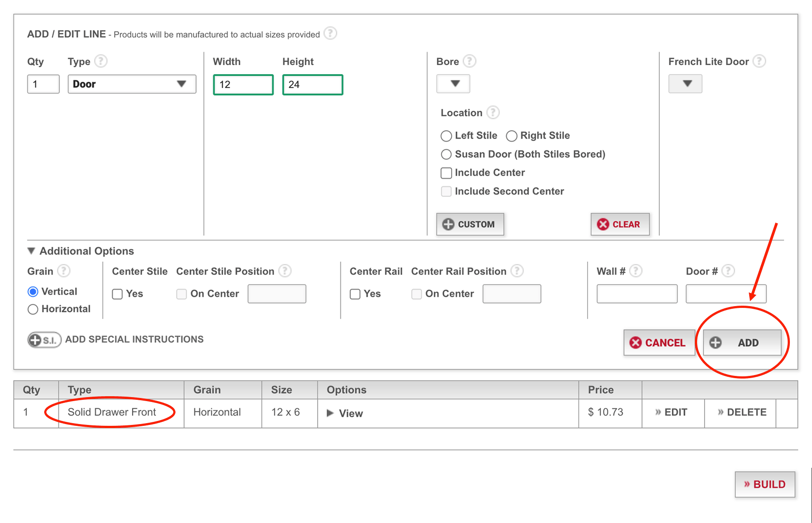Viewport: 812px width, 523px height.
Task: Click EDIT for the Solid Drawer Front row
Action: point(671,412)
